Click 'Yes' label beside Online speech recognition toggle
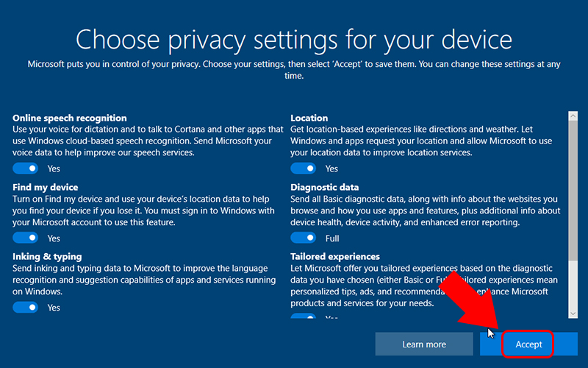Image resolution: width=588 pixels, height=368 pixels. pos(54,169)
